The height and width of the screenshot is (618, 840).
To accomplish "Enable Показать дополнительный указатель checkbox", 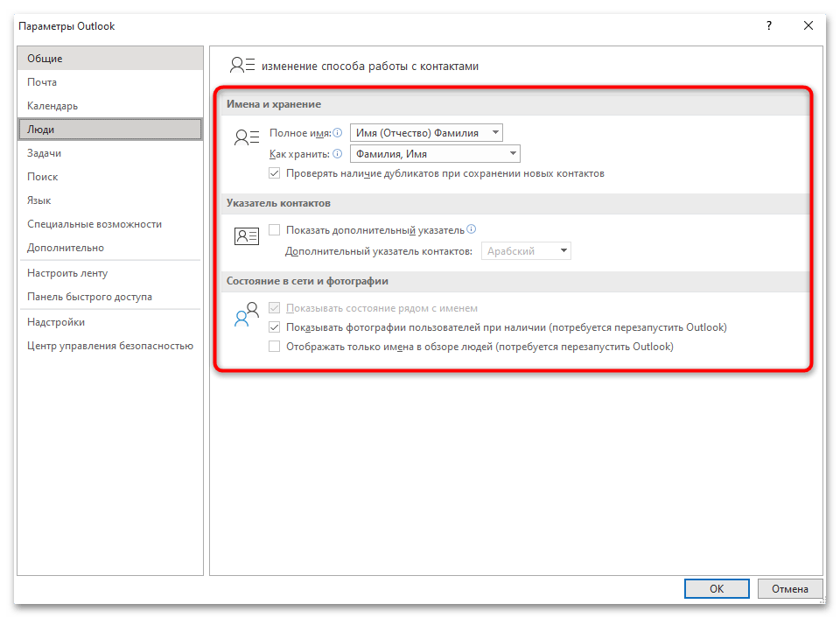I will pyautogui.click(x=275, y=230).
